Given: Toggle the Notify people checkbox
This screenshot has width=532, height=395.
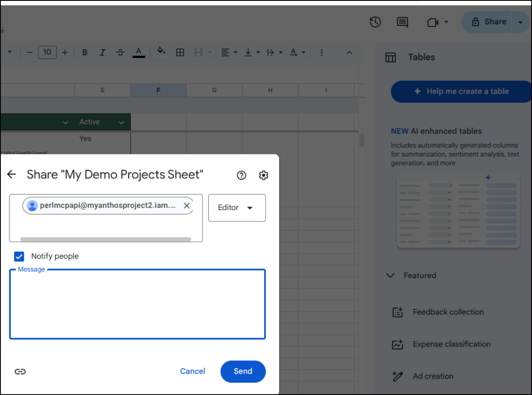Looking at the screenshot, I should point(19,256).
